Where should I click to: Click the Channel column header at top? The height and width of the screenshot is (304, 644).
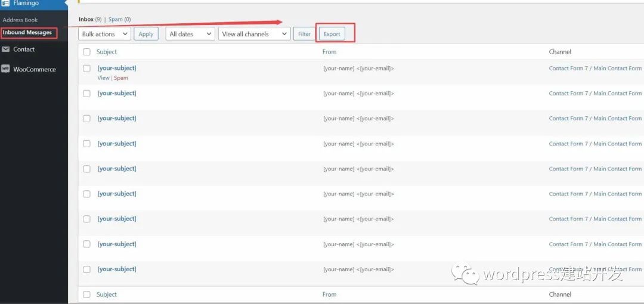[560, 52]
